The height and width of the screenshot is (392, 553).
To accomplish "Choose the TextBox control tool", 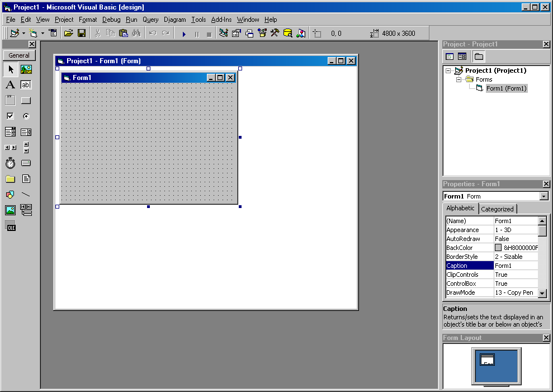I will tap(26, 84).
